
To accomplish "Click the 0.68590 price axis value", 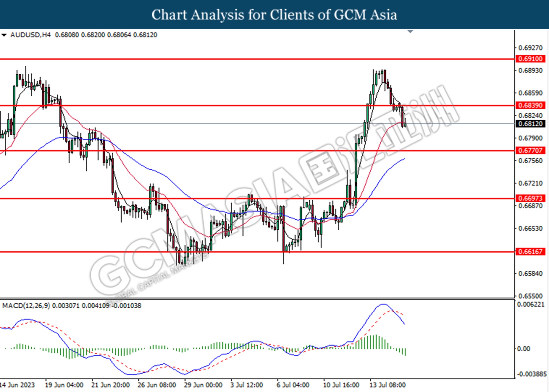I will (x=530, y=93).
